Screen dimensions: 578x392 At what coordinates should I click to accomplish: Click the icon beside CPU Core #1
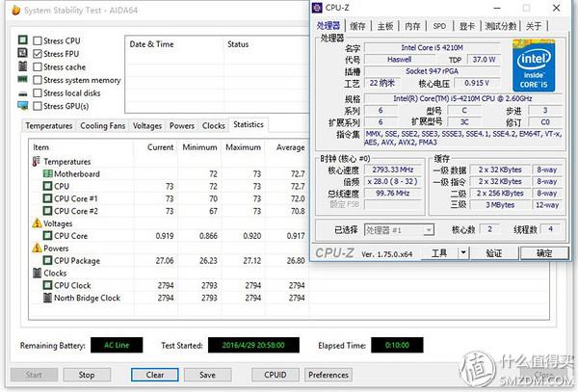tap(47, 198)
